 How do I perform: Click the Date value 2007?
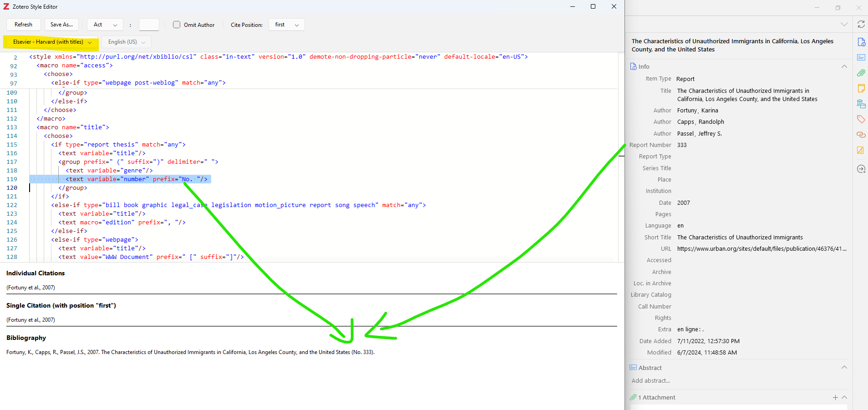684,203
